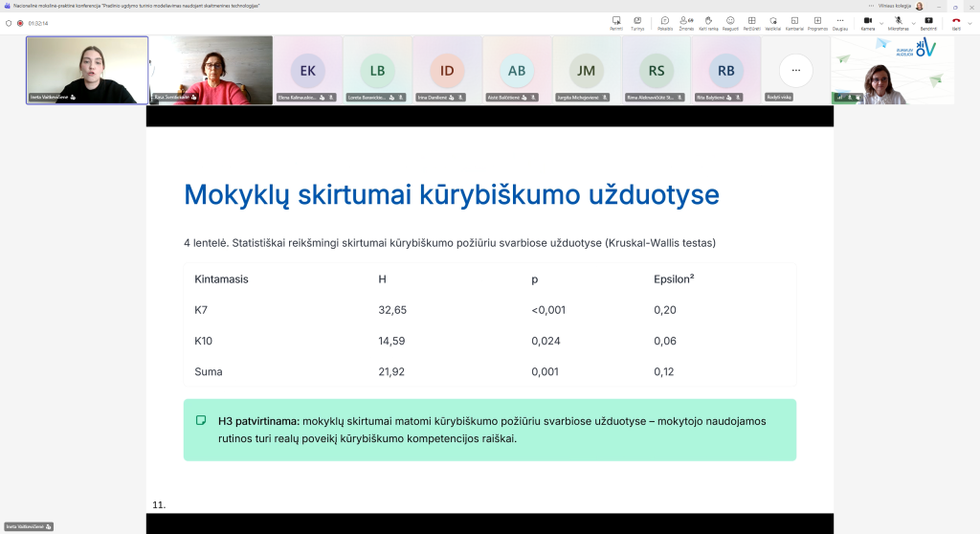Click the Perimti take control icon

coord(616,22)
